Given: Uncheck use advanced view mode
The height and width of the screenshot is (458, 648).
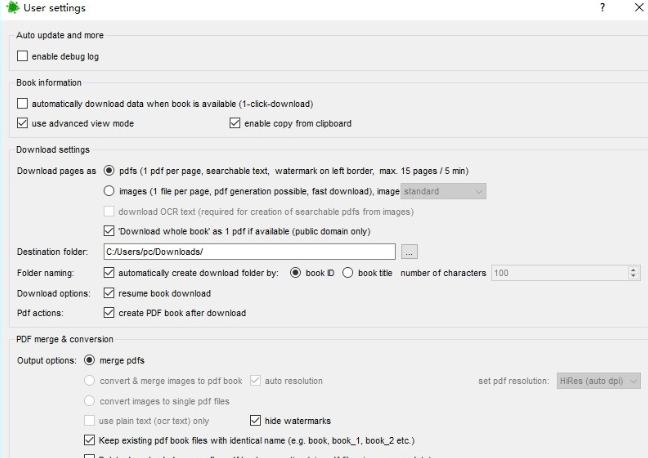Looking at the screenshot, I should [23, 124].
